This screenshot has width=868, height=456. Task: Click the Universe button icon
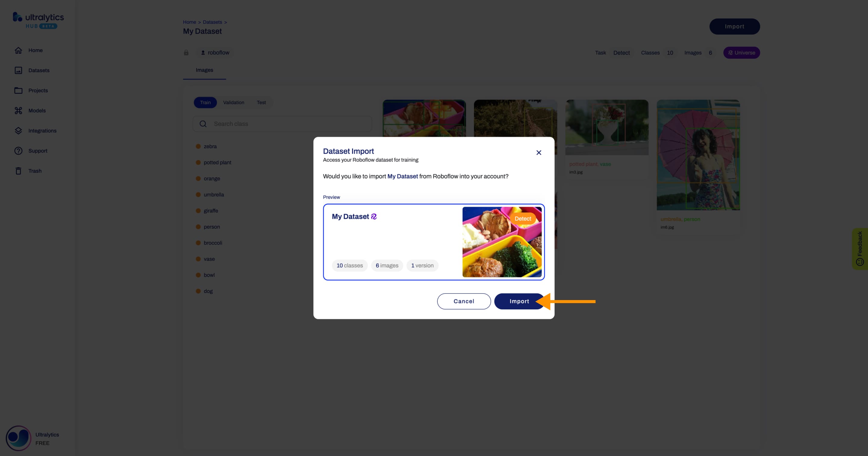[x=730, y=52]
